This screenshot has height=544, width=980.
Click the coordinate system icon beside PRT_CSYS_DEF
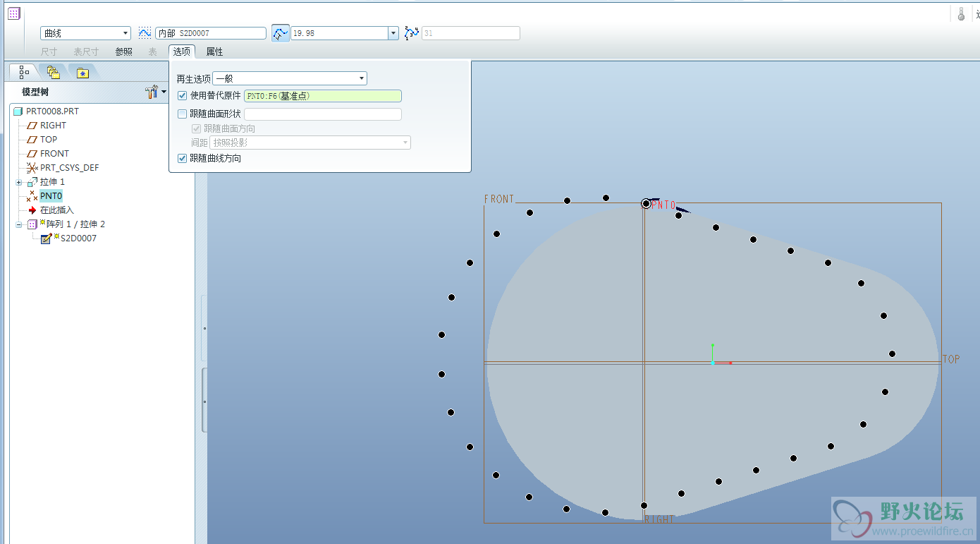[32, 168]
